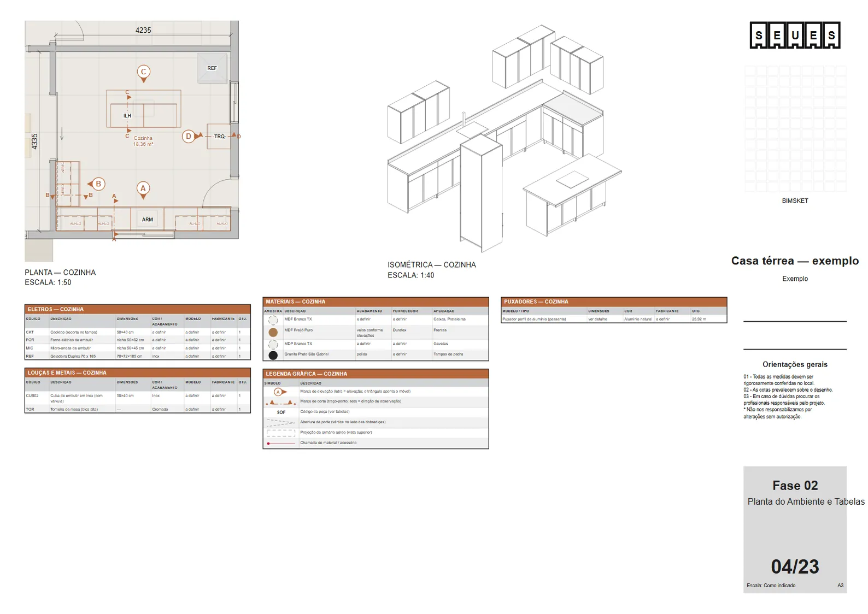Click the 'Orientações gerais' heading
Viewport: 868px width, 614px height.
795,364
